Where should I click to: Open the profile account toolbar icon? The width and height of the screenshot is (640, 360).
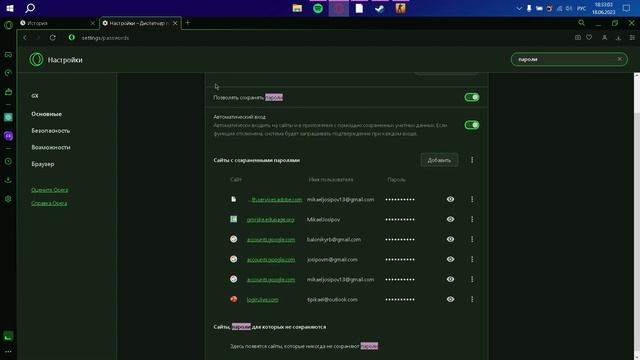604,38
